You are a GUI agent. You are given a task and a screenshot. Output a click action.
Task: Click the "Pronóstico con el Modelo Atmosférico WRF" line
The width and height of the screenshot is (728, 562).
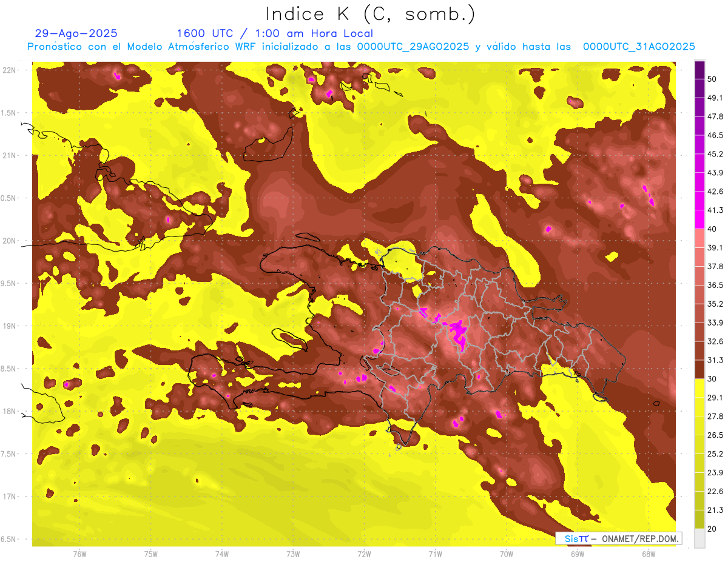coord(361,47)
